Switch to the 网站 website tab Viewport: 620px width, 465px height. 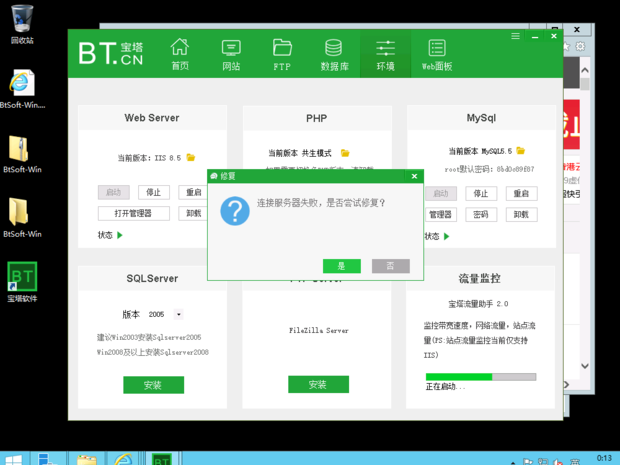click(x=231, y=54)
